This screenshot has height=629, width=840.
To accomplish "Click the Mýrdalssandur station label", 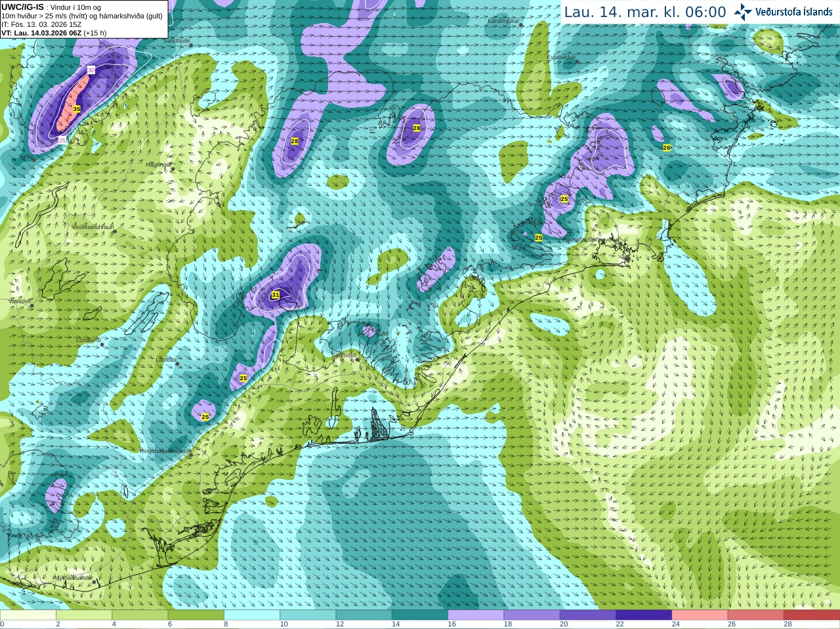I will (x=73, y=577).
